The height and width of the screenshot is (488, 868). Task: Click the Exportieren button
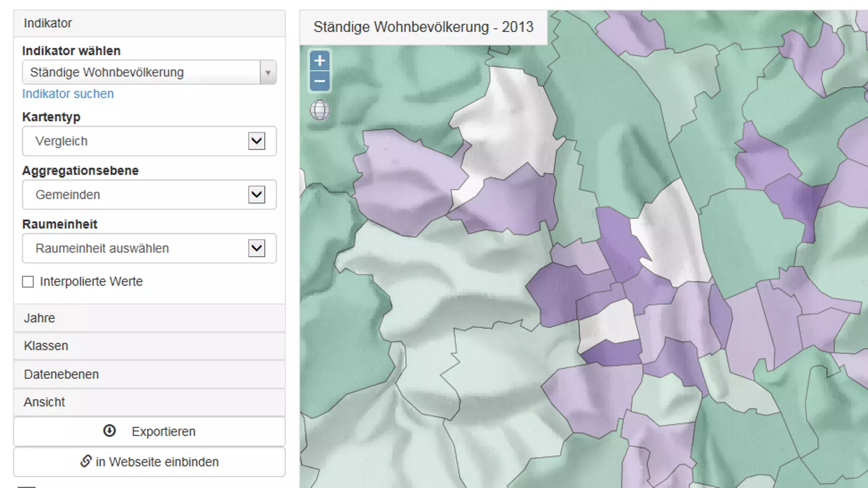click(x=149, y=431)
